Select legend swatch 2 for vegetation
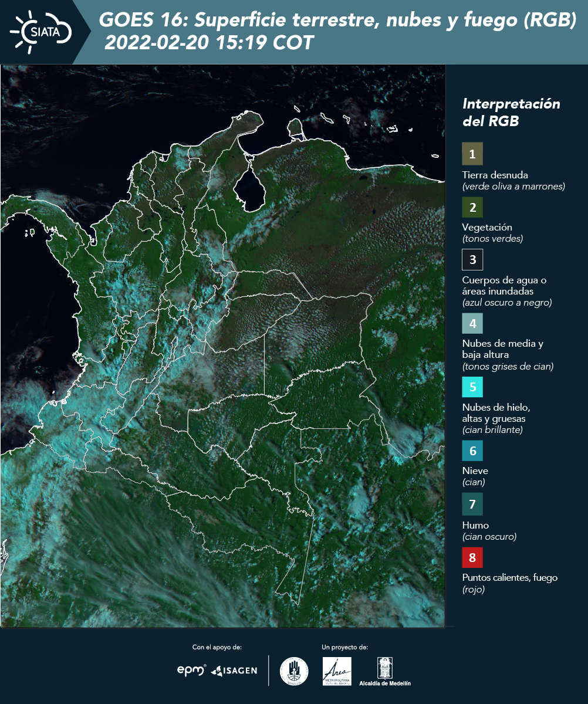This screenshot has width=588, height=704. tap(472, 207)
